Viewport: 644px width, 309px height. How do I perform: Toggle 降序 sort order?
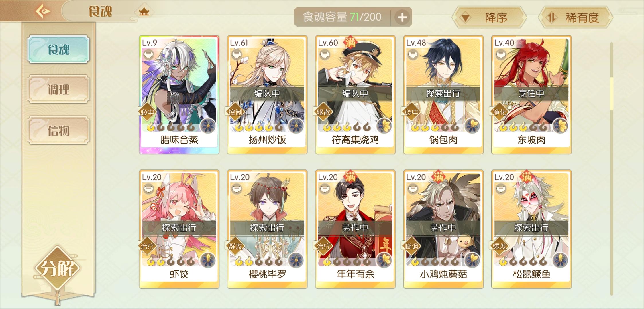pos(489,18)
